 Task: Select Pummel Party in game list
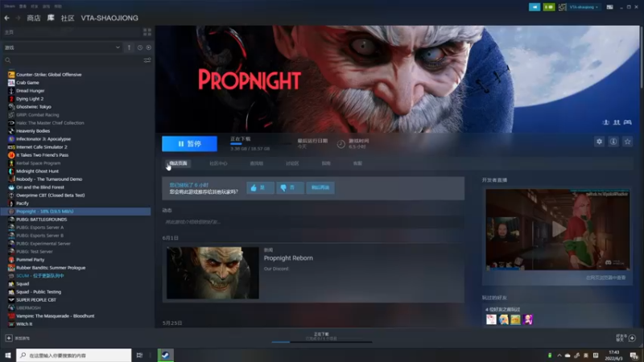click(x=31, y=260)
